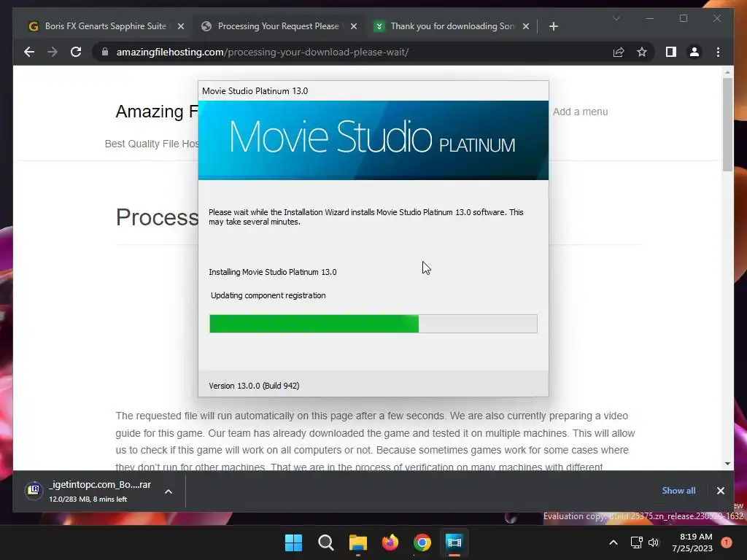Bookmark this page with the star icon
747x560 pixels.
[x=642, y=52]
